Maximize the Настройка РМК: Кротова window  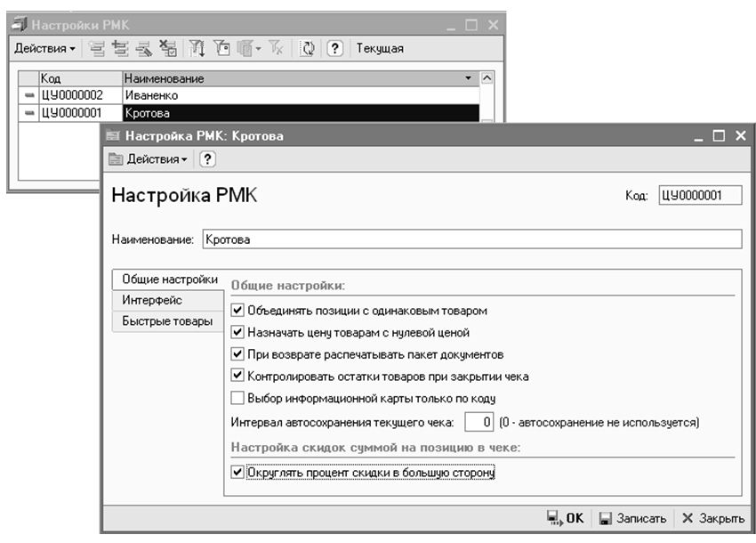point(719,136)
